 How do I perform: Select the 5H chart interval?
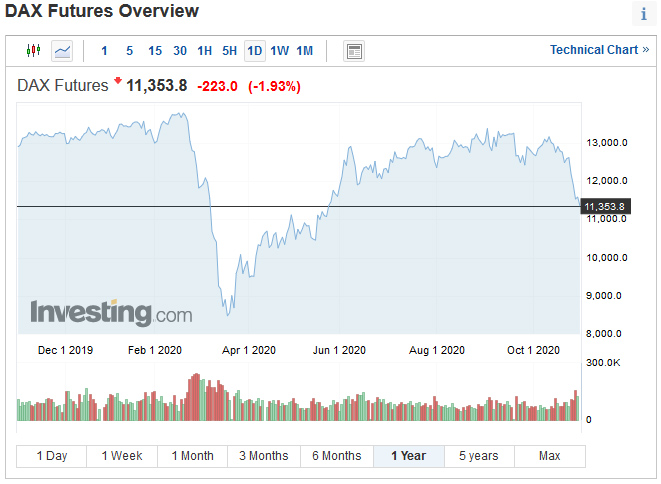point(230,50)
